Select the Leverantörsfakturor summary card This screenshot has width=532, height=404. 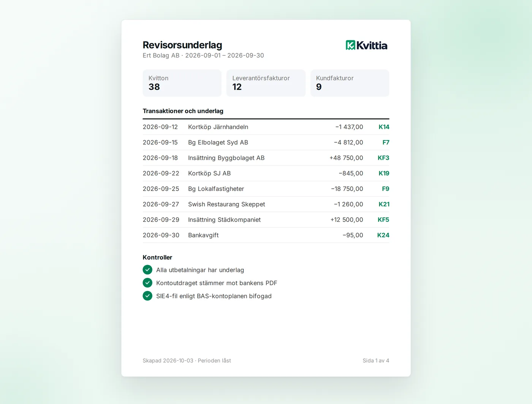266,83
